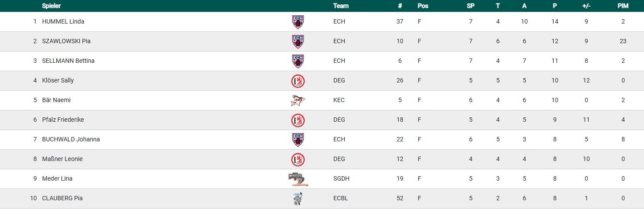Sort by the PIM column header
644x209 pixels.
(x=623, y=6)
